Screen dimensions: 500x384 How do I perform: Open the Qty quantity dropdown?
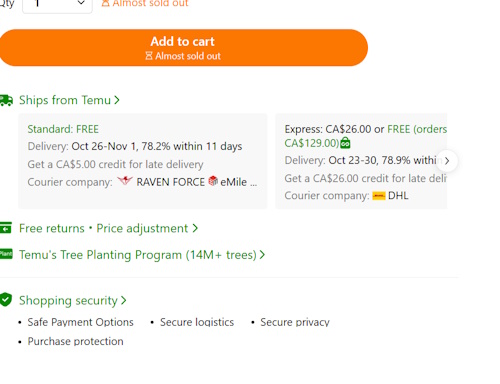pos(57,5)
